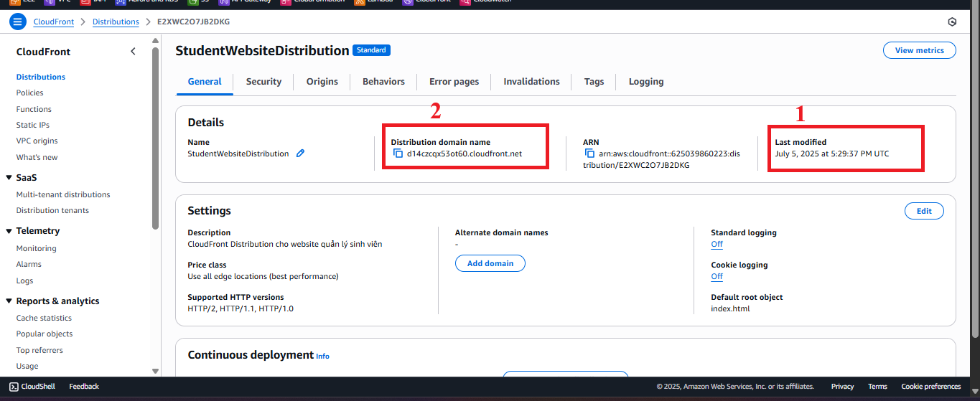Open Cache statistics report
Screen dimensions: 980x401
44,318
